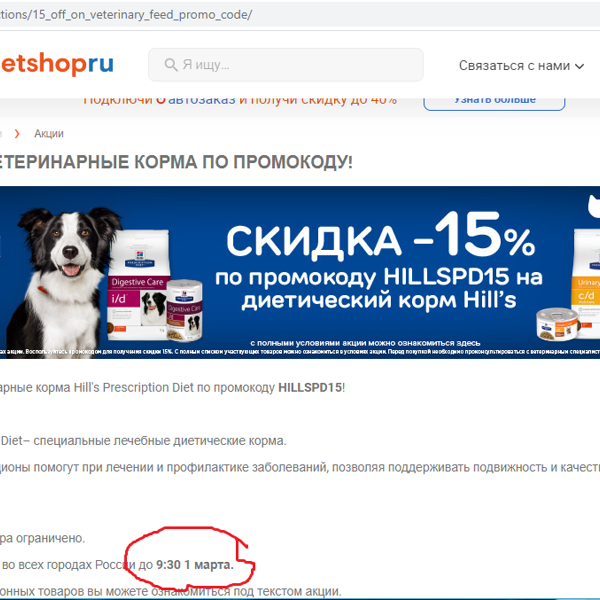Click the circular autoorder icon in the promo strip
600x600 pixels.
click(161, 100)
